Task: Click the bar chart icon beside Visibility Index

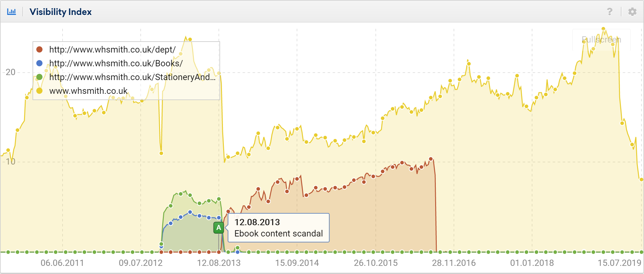Action: pyautogui.click(x=12, y=12)
